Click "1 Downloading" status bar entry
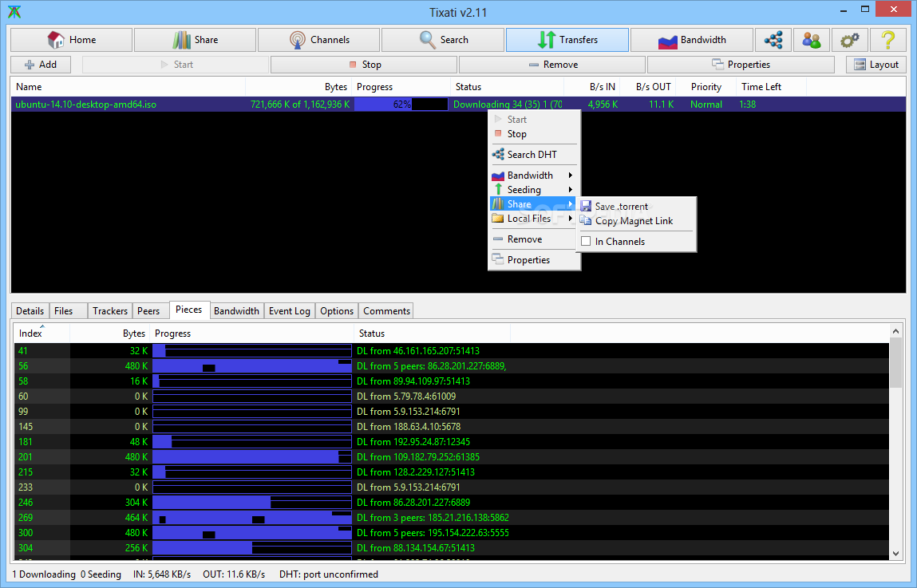The width and height of the screenshot is (917, 588). (x=44, y=574)
